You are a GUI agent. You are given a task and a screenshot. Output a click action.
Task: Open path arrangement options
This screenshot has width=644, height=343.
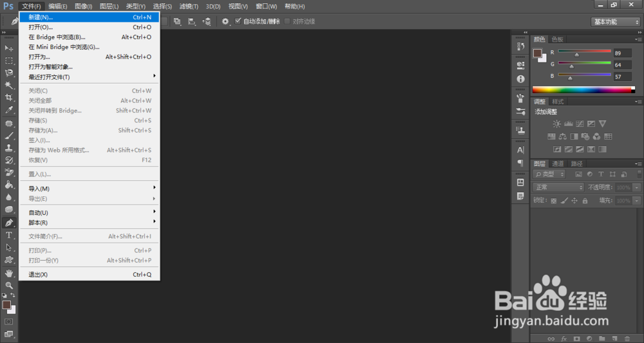point(207,21)
